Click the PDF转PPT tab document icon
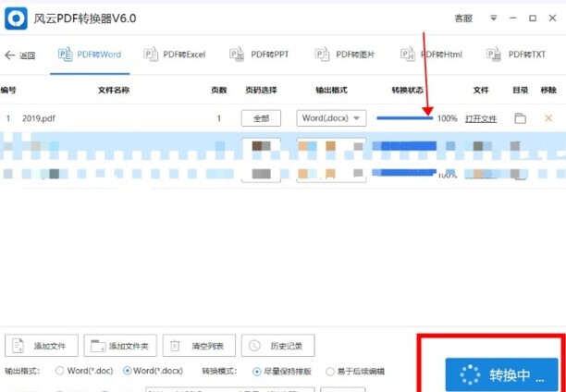 [237, 55]
